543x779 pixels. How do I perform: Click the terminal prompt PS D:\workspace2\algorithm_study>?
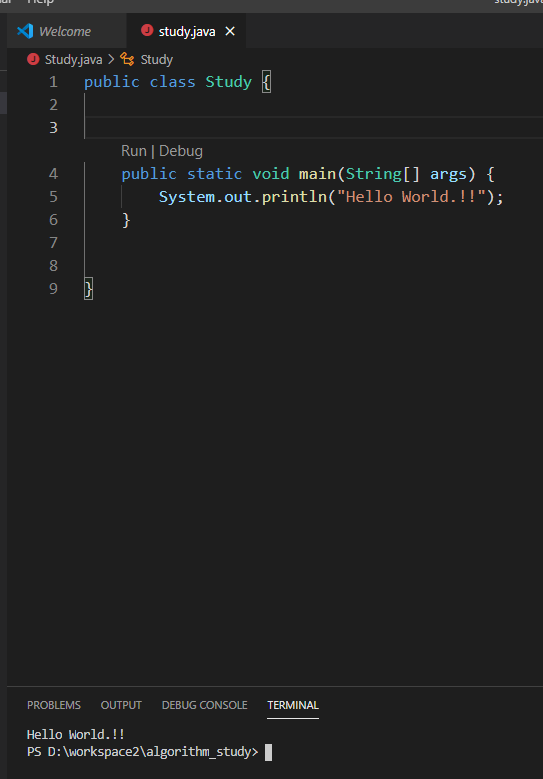pyautogui.click(x=143, y=752)
